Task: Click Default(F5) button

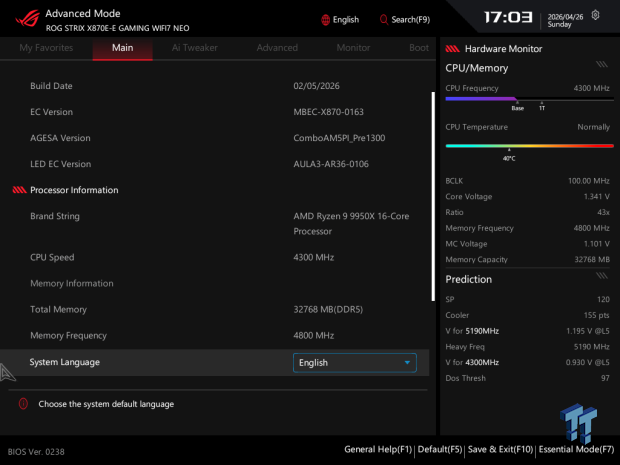Action: click(x=440, y=450)
